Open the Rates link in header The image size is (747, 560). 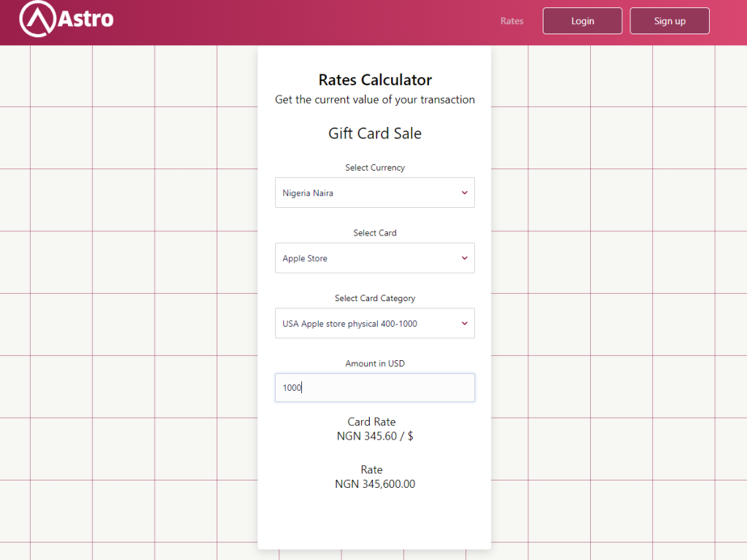point(511,21)
